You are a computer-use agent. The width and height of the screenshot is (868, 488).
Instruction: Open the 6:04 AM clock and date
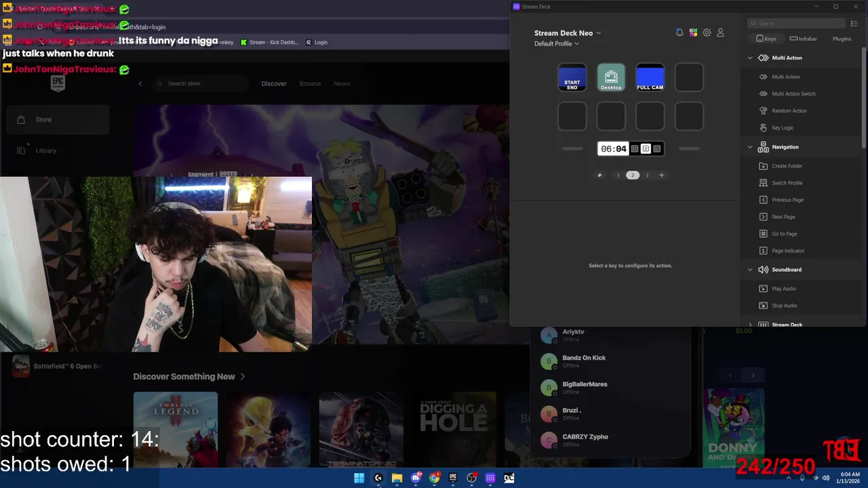[850, 478]
